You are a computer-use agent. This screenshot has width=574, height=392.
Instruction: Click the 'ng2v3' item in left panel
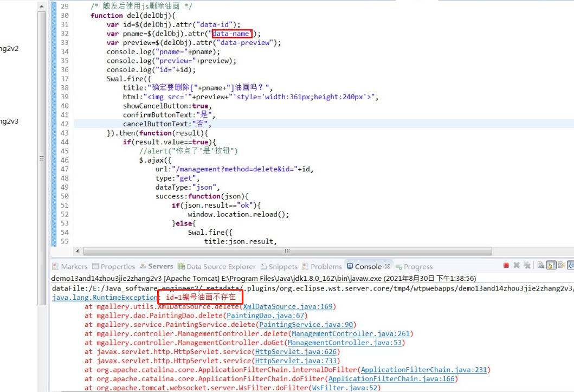[x=9, y=121]
